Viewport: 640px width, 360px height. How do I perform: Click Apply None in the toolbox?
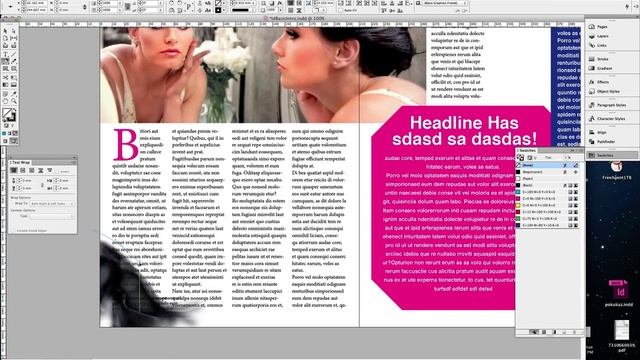(15, 133)
